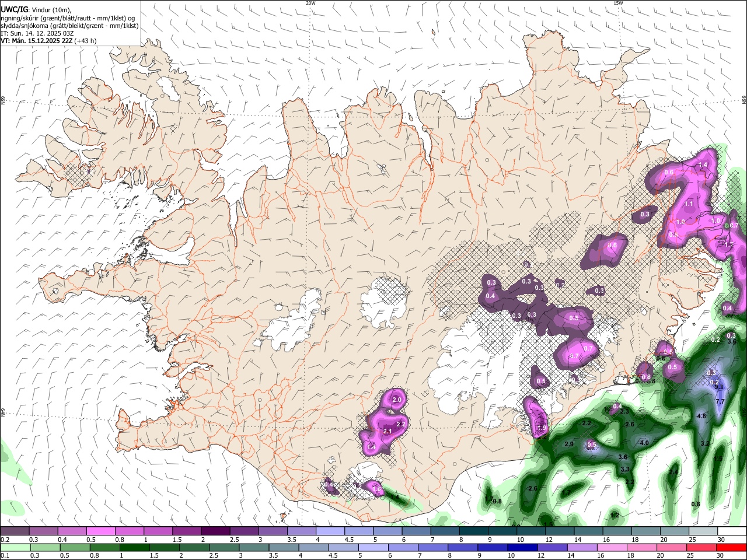Click the bold UWC/IG title text
The image size is (747, 560).
pos(14,9)
